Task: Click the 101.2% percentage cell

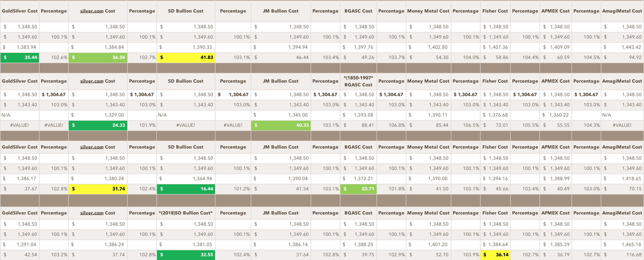Action: tap(233, 189)
